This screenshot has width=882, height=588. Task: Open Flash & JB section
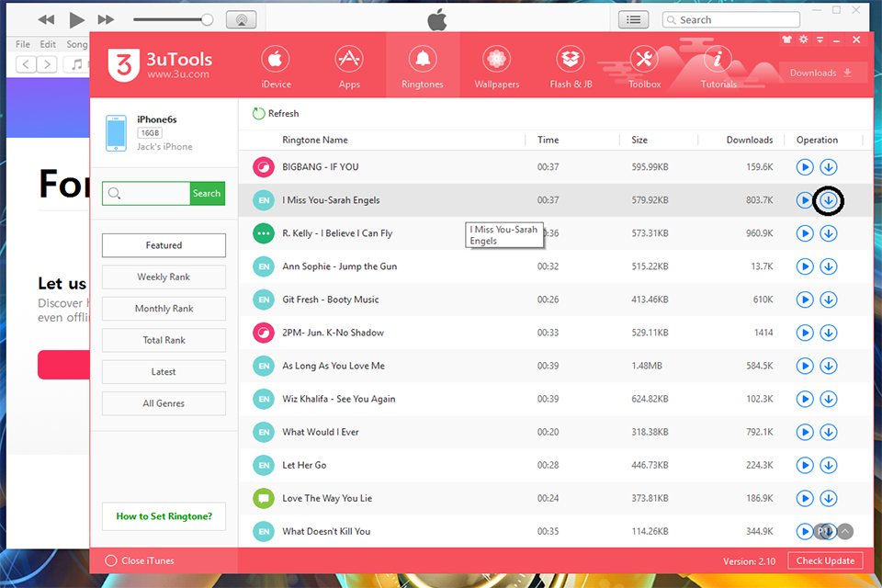571,67
